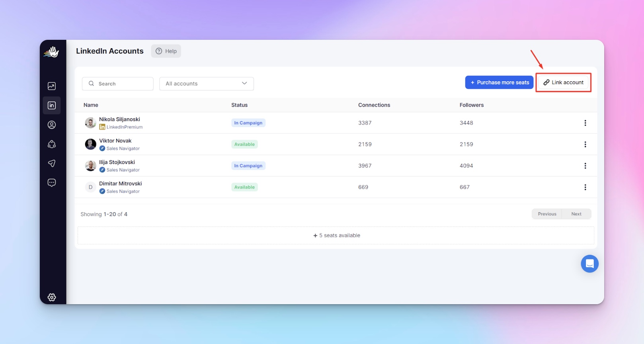Click Sales Navigator label under Viktor Novak
The width and height of the screenshot is (644, 344).
click(x=123, y=149)
